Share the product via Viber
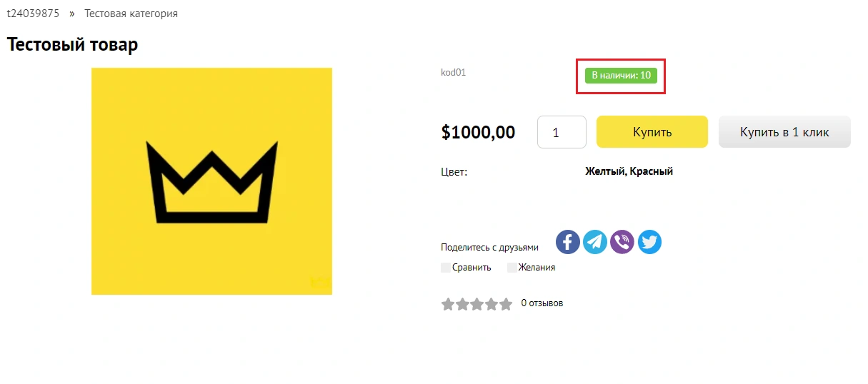Image resolution: width=868 pixels, height=384 pixels. 622,242
